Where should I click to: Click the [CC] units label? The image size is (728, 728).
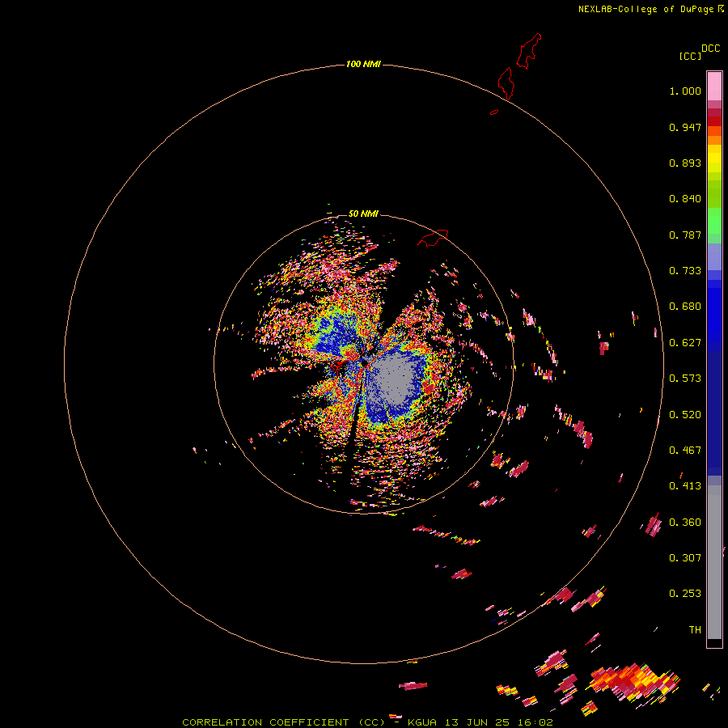[x=690, y=56]
